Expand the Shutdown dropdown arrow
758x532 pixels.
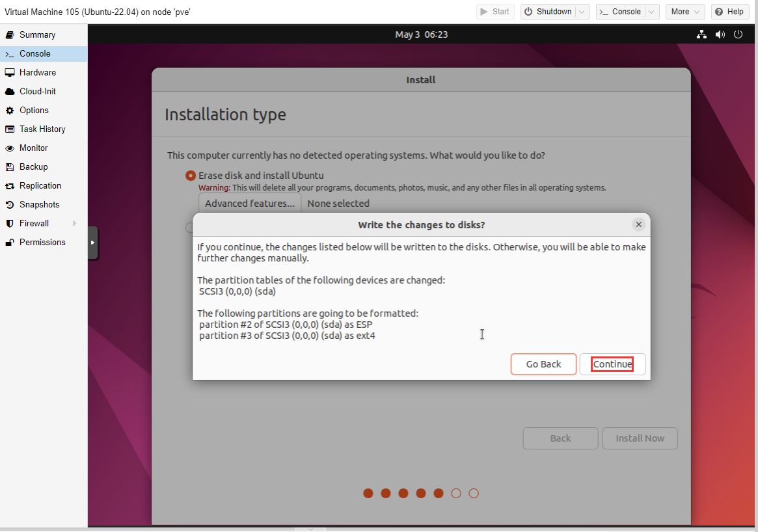pyautogui.click(x=582, y=12)
